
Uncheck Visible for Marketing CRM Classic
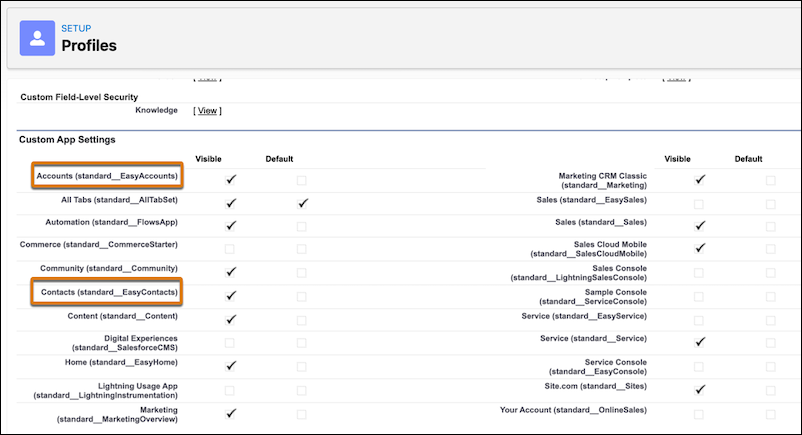pyautogui.click(x=700, y=180)
